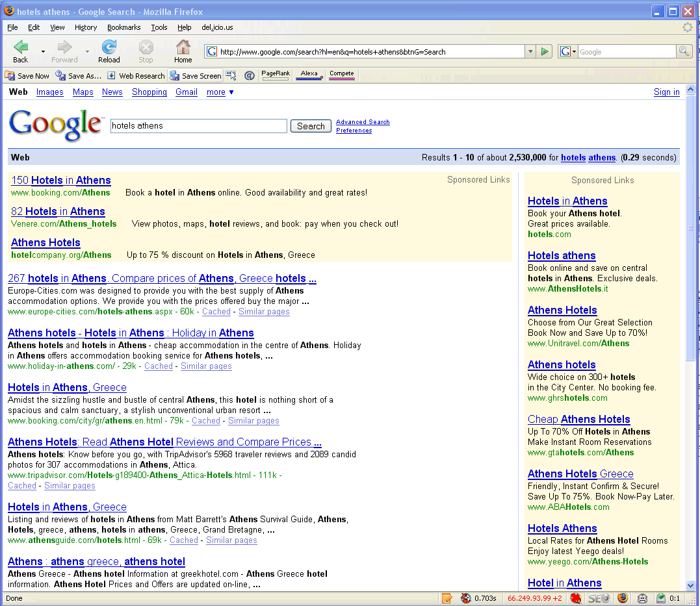Image resolution: width=700 pixels, height=606 pixels.
Task: Open TripAdvisor Athens Hotels reviews result
Action: (164, 442)
